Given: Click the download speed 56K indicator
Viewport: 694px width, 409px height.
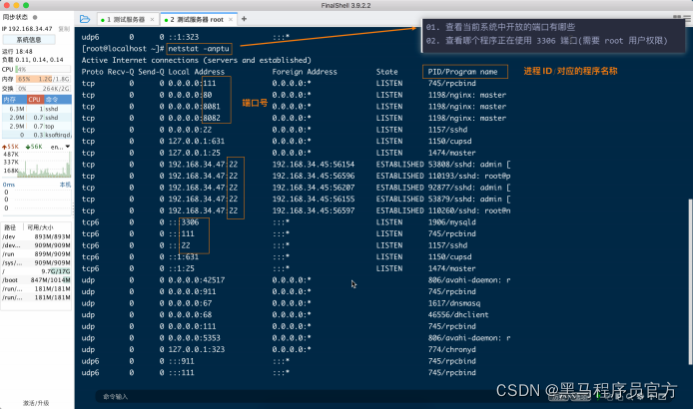Looking at the screenshot, I should pyautogui.click(x=34, y=147).
